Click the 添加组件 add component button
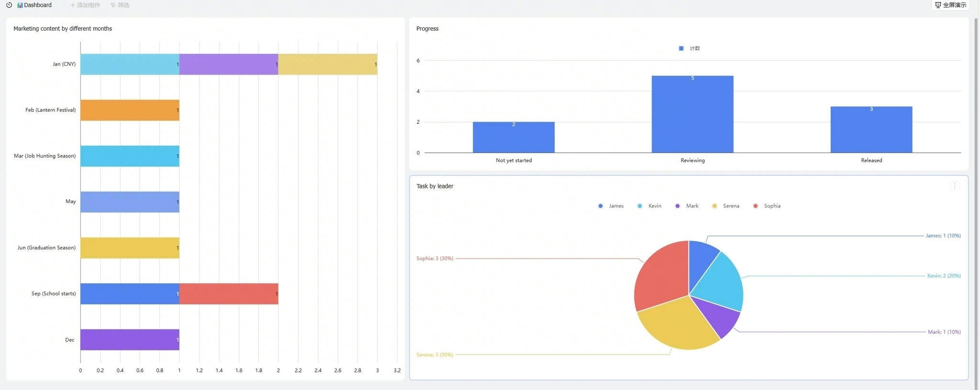980x390 pixels. tap(85, 5)
